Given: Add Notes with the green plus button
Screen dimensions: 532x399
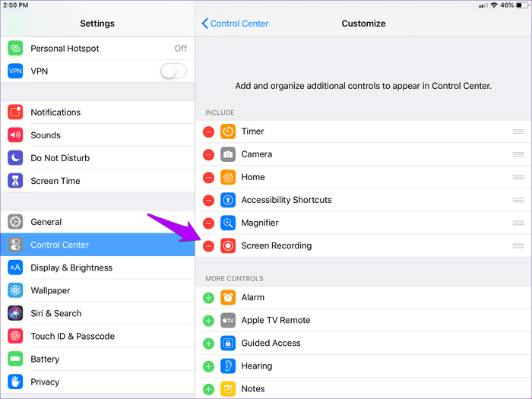Looking at the screenshot, I should (x=208, y=388).
